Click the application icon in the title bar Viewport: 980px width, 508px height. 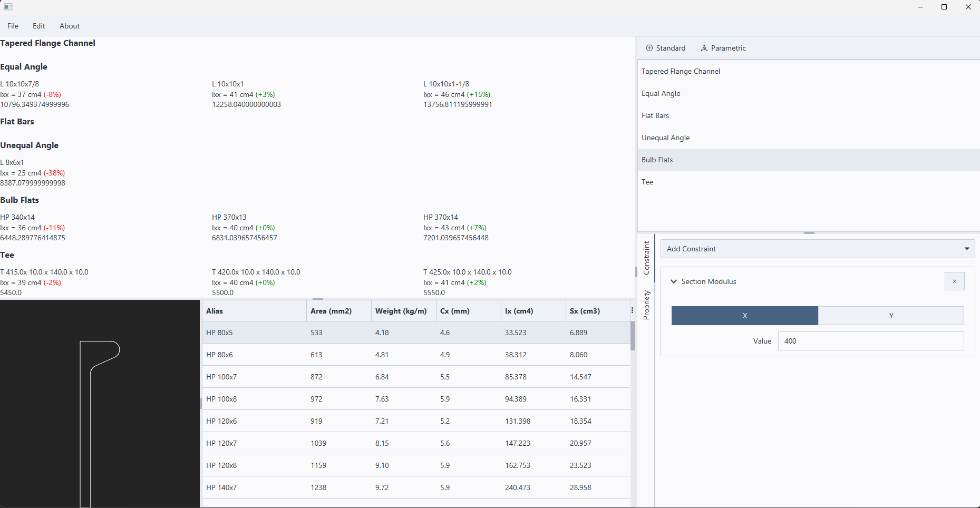8,7
